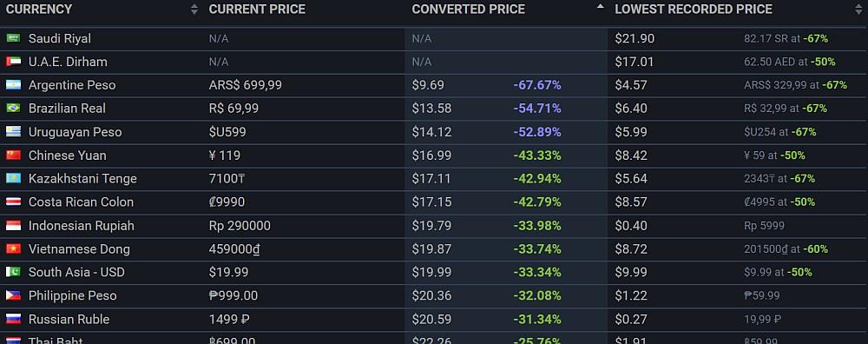This screenshot has width=868, height=344.
Task: Select the Argentine Peso currency name
Action: (72, 85)
